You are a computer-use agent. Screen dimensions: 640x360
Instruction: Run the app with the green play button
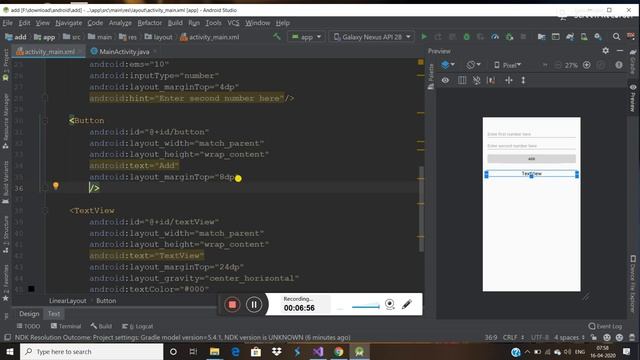point(424,37)
